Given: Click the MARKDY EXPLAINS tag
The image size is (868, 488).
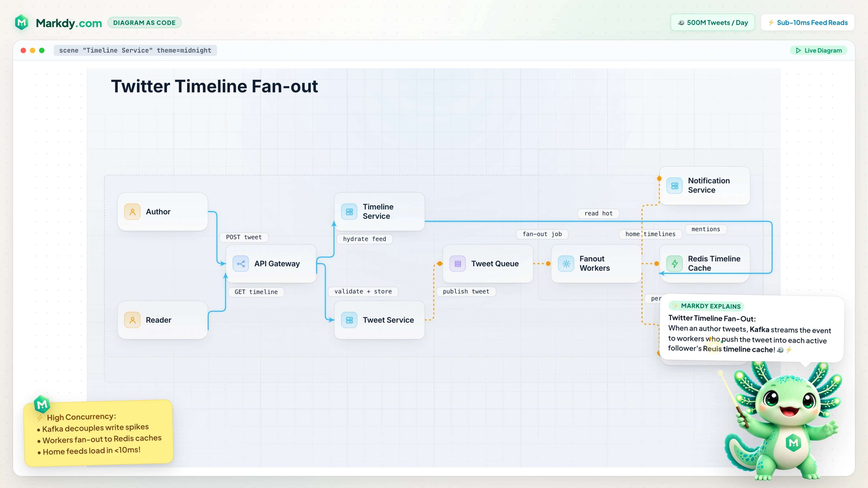Looking at the screenshot, I should point(706,306).
